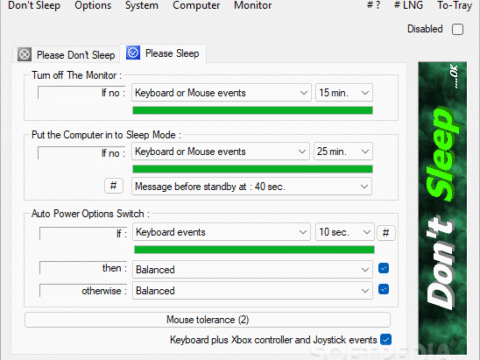Open the Keyboard events dropdown
Image resolution: width=480 pixels, height=360 pixels.
[221, 232]
